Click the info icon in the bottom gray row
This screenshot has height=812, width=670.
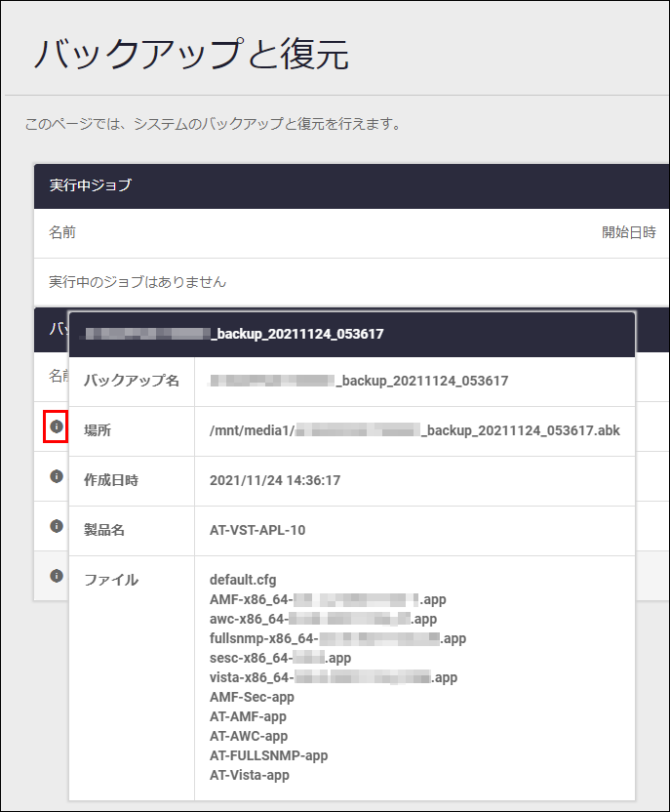tap(56, 576)
